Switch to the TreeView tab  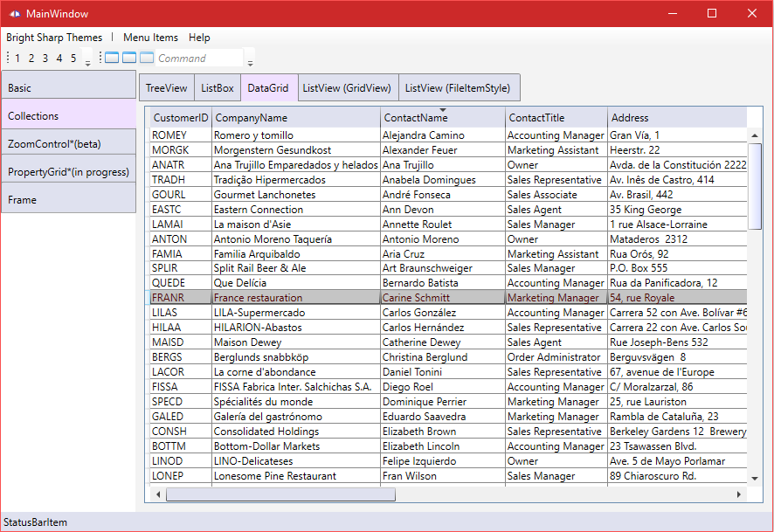166,88
